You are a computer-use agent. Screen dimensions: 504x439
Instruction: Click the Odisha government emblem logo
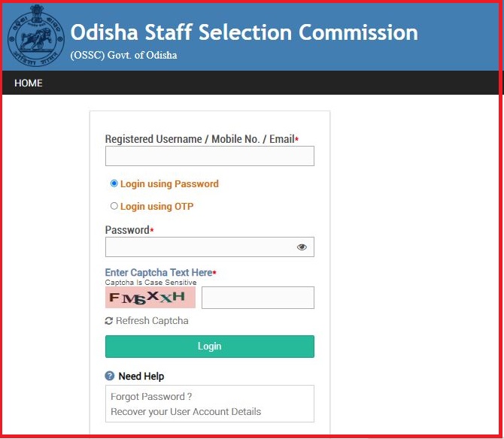(35, 36)
